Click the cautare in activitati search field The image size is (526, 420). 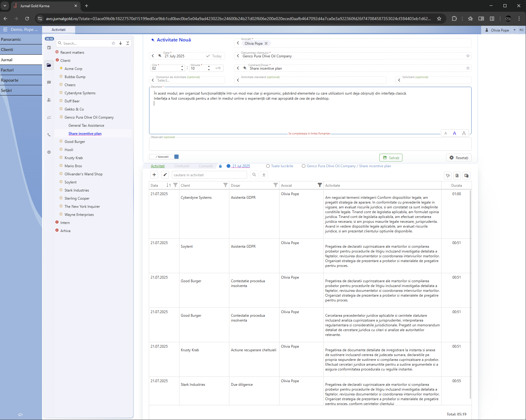click(209, 175)
